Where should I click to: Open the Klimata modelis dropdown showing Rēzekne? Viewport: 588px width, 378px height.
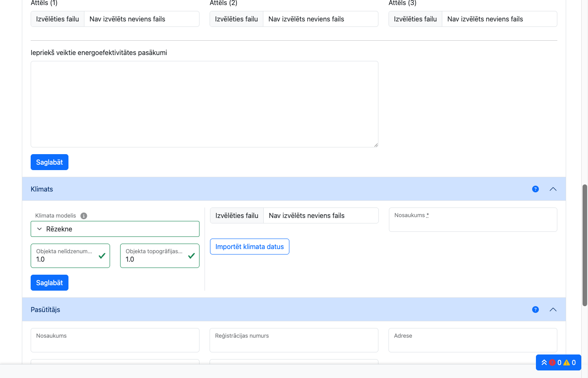click(x=115, y=229)
